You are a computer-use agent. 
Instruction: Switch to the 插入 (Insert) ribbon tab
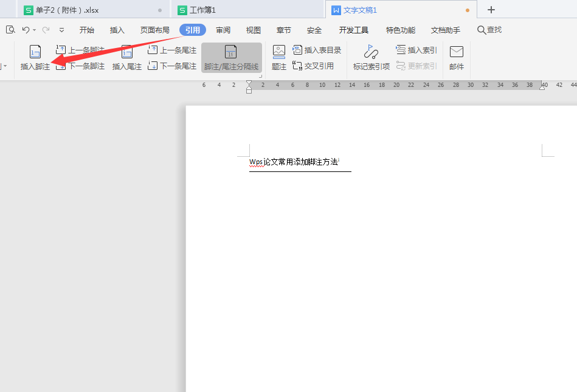[117, 30]
